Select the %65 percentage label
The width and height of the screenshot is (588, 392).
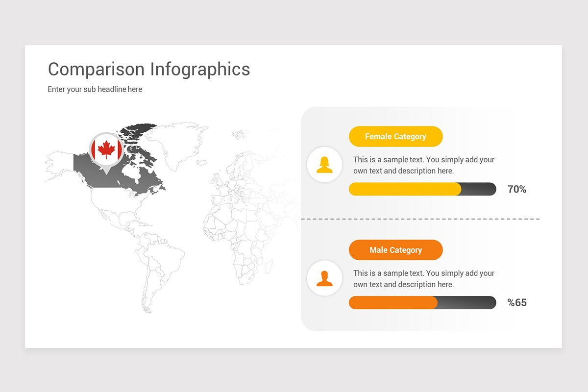pyautogui.click(x=517, y=303)
